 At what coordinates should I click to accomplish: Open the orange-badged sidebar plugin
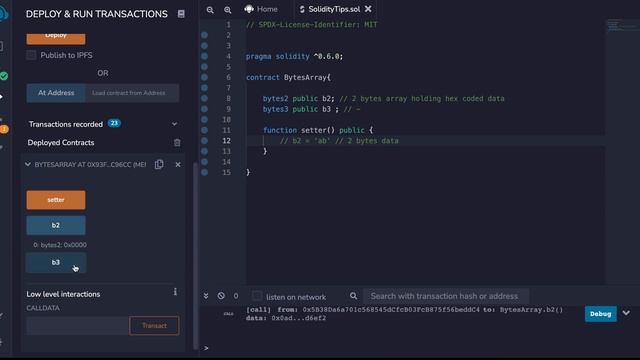(4, 129)
